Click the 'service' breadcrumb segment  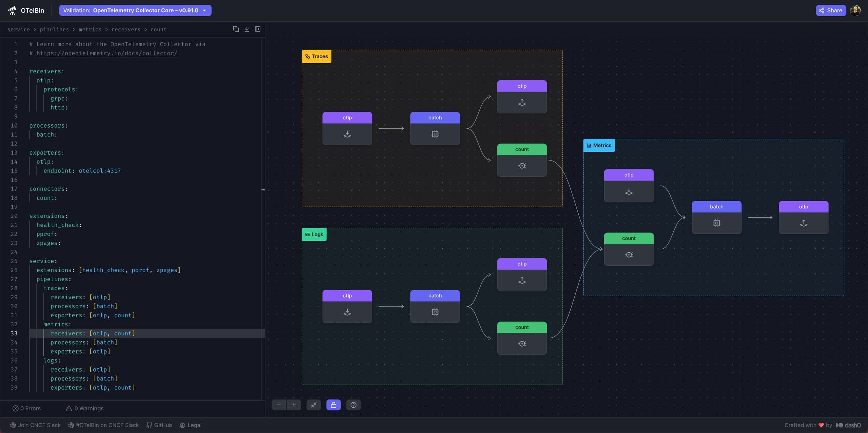[x=18, y=29]
